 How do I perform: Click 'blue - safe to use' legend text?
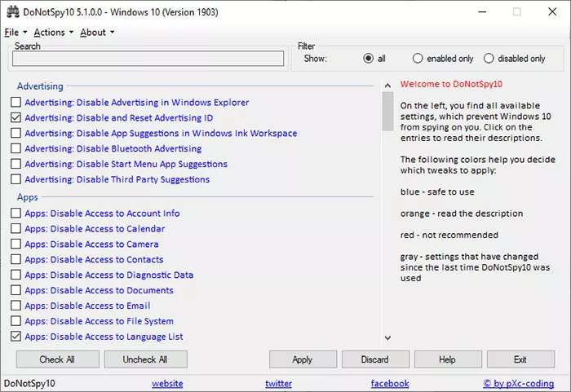pyautogui.click(x=437, y=192)
